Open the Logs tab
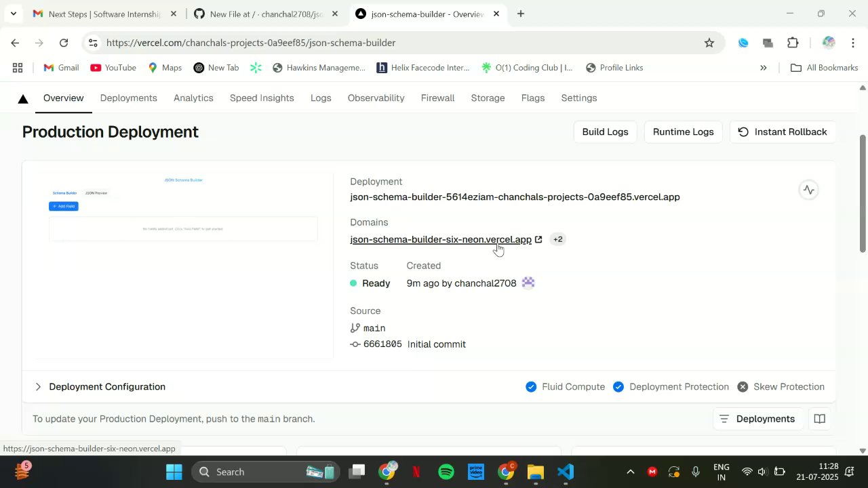Image resolution: width=868 pixels, height=488 pixels. (321, 98)
